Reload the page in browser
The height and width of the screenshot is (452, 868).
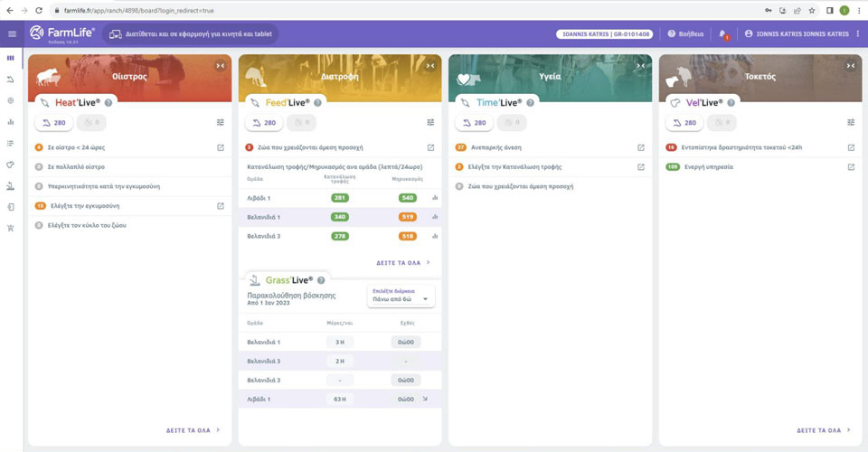coord(39,10)
